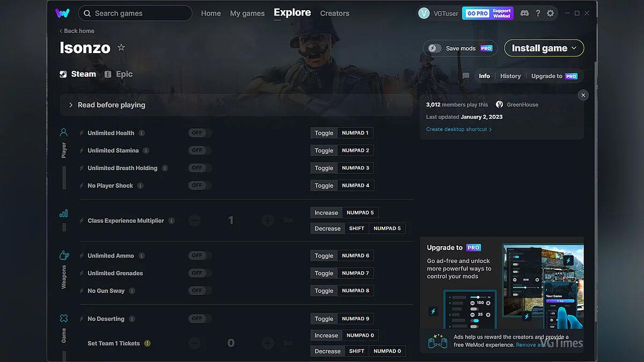Increase Set Team 1 Tickets with the plus button
Image resolution: width=644 pixels, height=362 pixels.
tap(267, 343)
